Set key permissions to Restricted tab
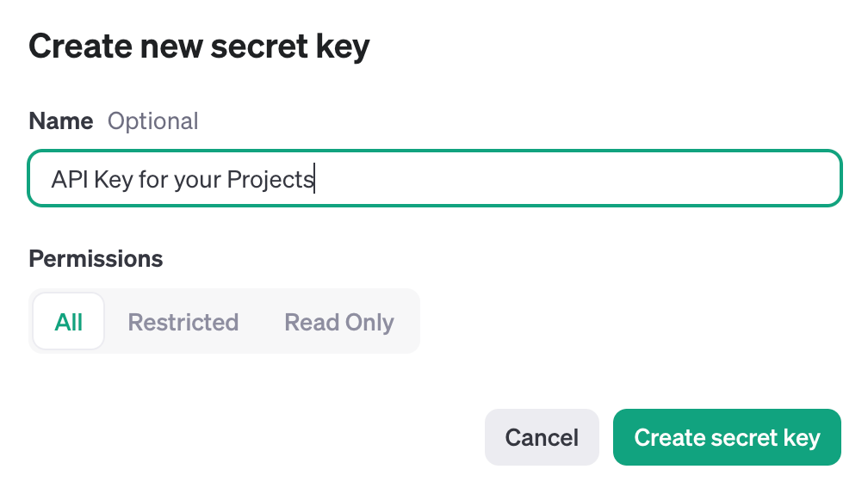Screen dimensions: 868x494 tap(183, 322)
